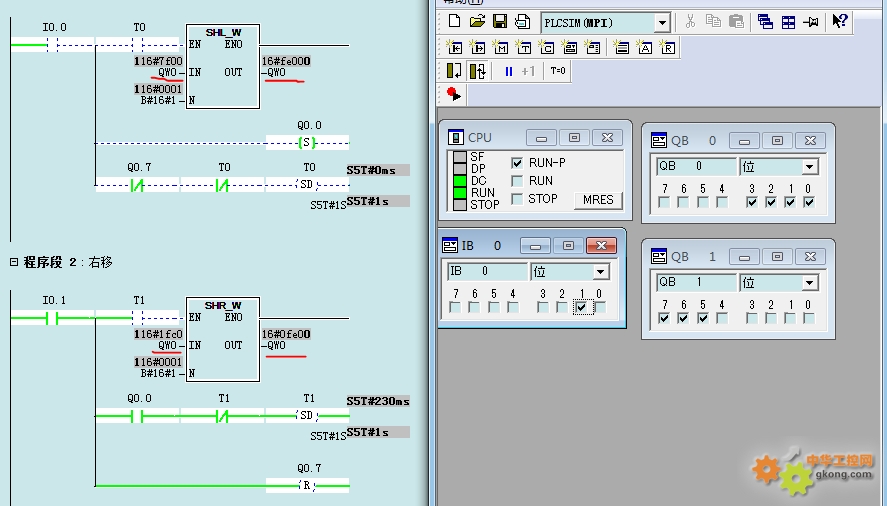The height and width of the screenshot is (506, 887).
Task: Switch to continuous scan mode
Action: pyautogui.click(x=477, y=71)
